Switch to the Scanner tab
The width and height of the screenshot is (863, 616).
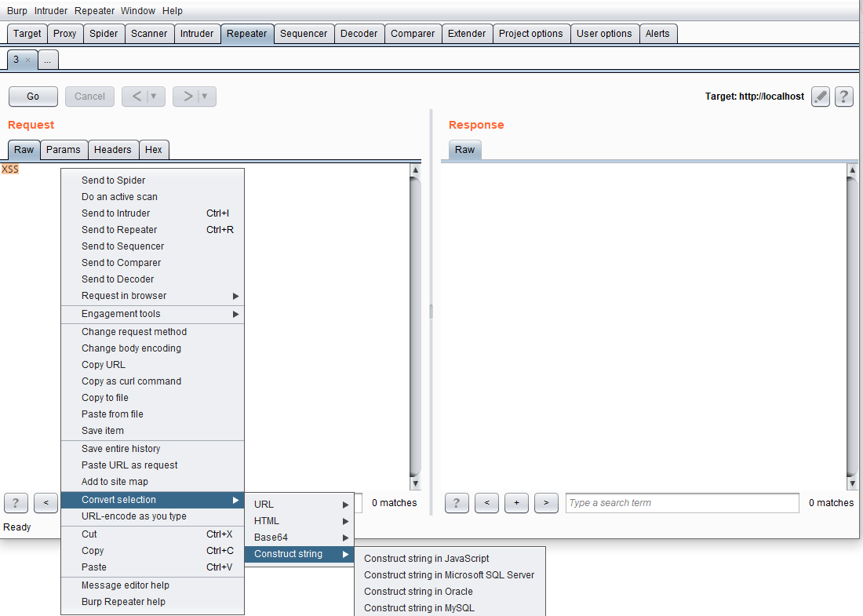(149, 34)
